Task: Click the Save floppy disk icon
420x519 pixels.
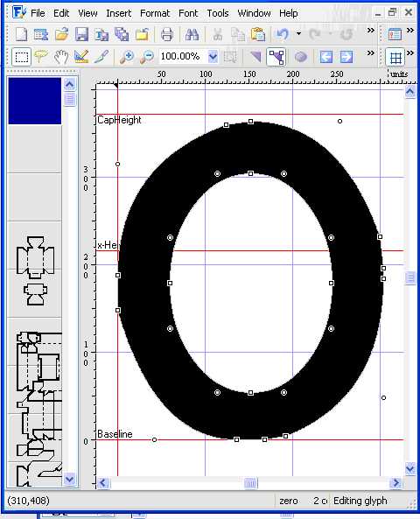Action: [x=81, y=34]
